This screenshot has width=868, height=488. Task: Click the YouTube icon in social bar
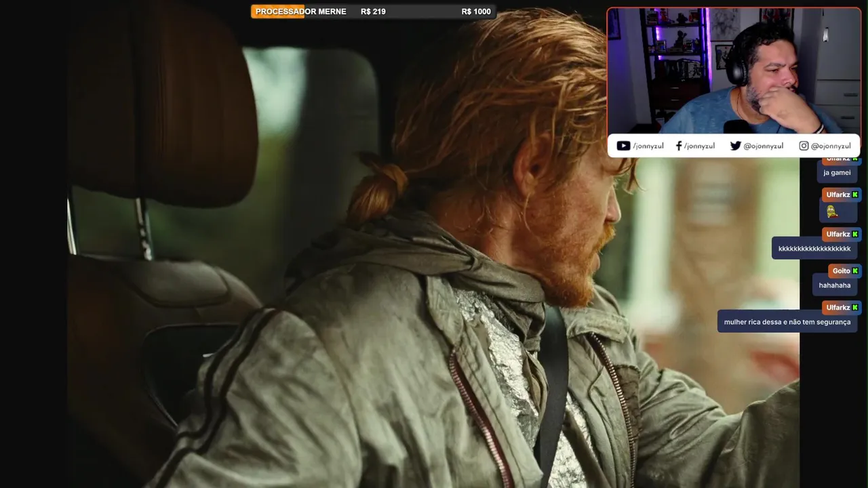pyautogui.click(x=623, y=146)
